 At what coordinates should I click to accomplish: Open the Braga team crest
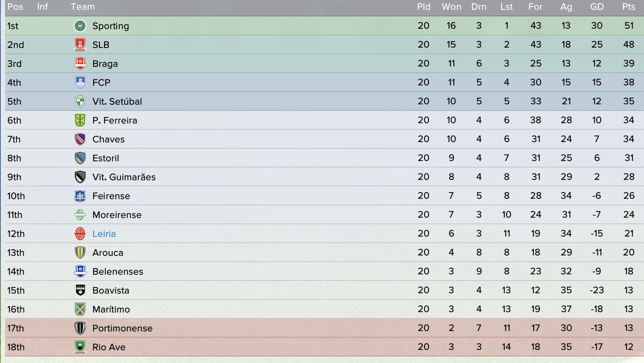click(80, 64)
